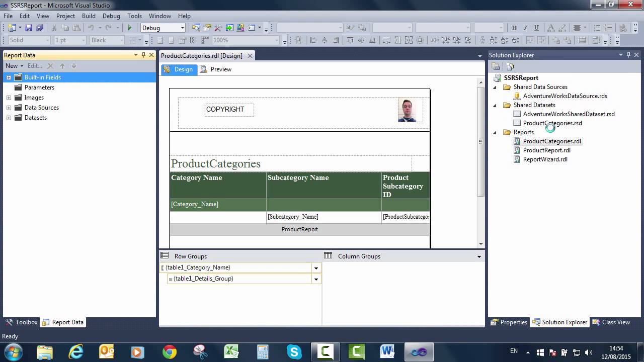
Task: Toggle auto-hide pin on Solution Explorer panel
Action: pyautogui.click(x=628, y=55)
